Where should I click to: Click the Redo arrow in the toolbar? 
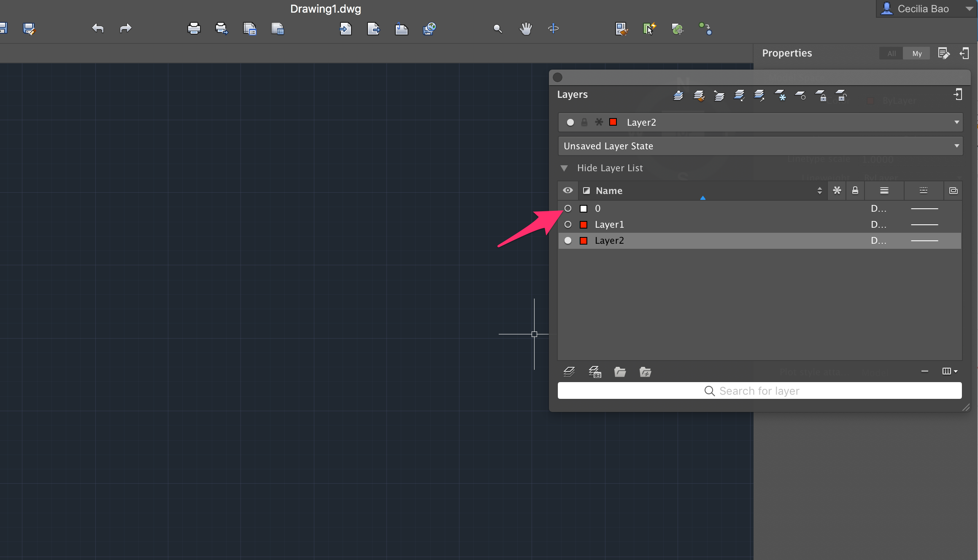[x=125, y=28]
